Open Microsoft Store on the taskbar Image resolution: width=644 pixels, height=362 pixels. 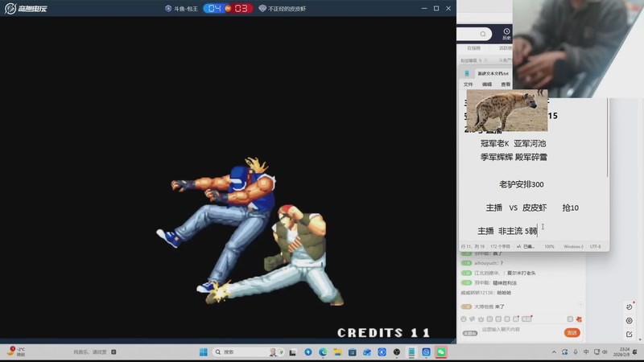pos(353,352)
